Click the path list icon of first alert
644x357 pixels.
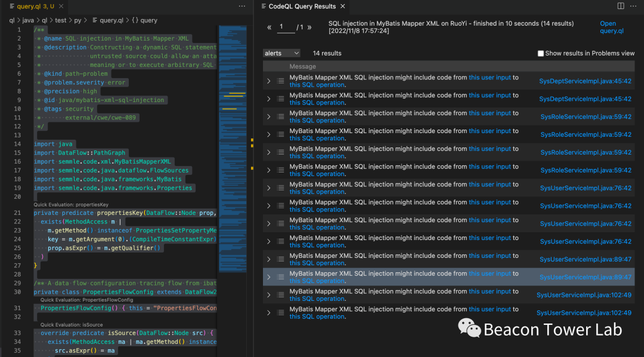[280, 81]
